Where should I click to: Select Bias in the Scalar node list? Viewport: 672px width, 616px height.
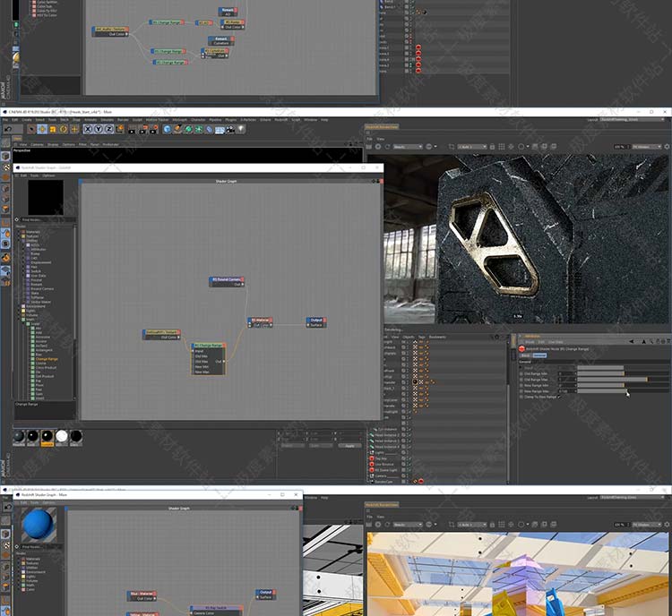tap(39, 355)
